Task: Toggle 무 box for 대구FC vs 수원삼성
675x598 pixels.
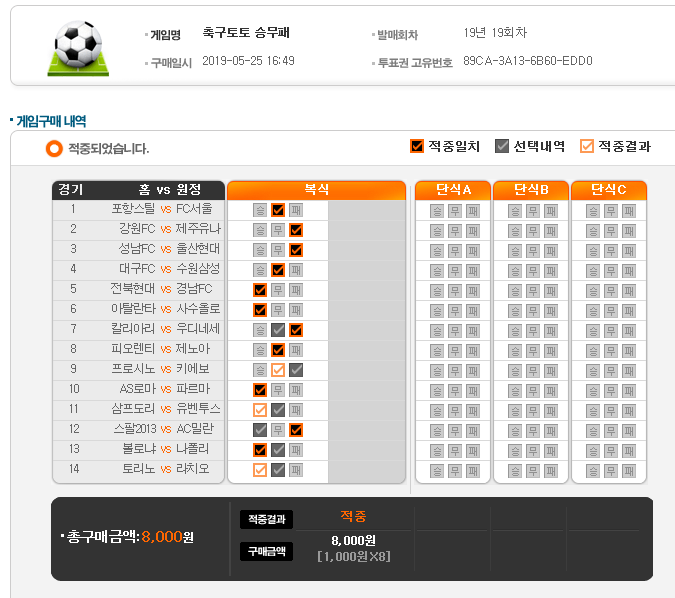Action: (x=278, y=270)
